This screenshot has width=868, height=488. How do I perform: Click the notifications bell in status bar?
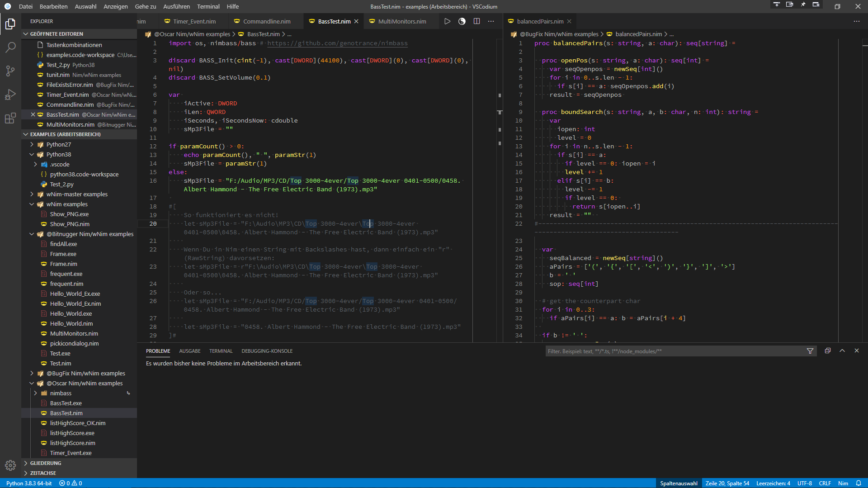point(859,483)
